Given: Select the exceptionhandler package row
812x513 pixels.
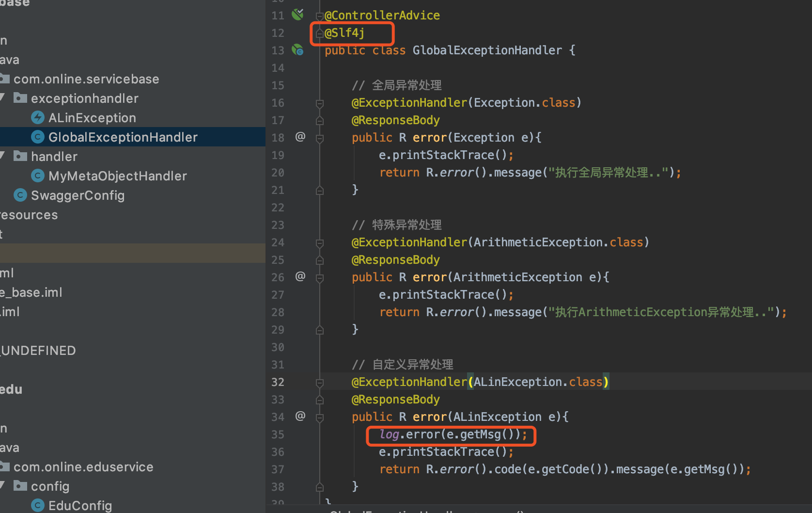Looking at the screenshot, I should [133, 98].
